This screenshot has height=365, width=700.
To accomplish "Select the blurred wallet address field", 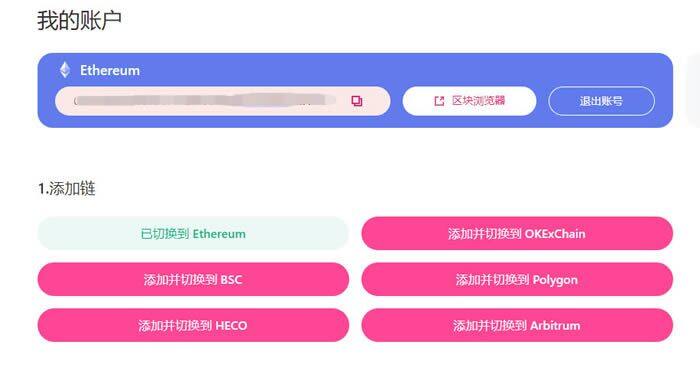I will pyautogui.click(x=222, y=101).
